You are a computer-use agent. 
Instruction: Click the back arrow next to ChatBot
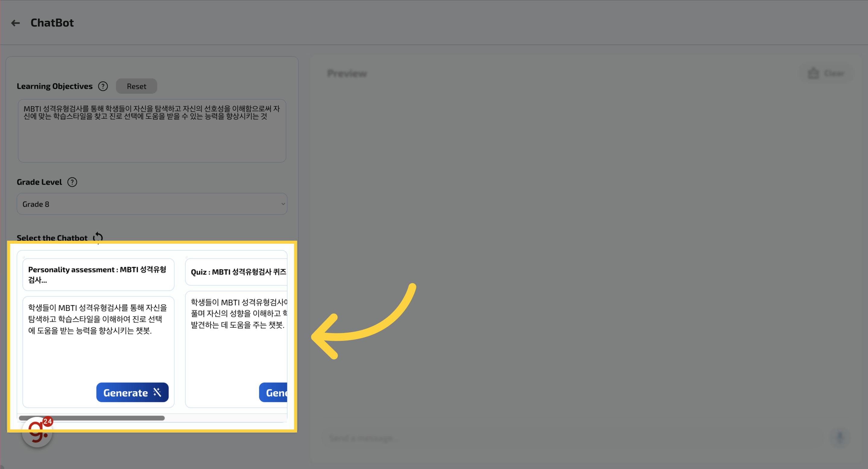click(x=15, y=23)
